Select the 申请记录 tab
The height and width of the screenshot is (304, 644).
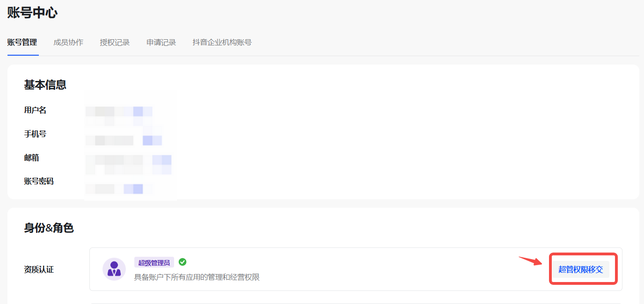pos(161,43)
